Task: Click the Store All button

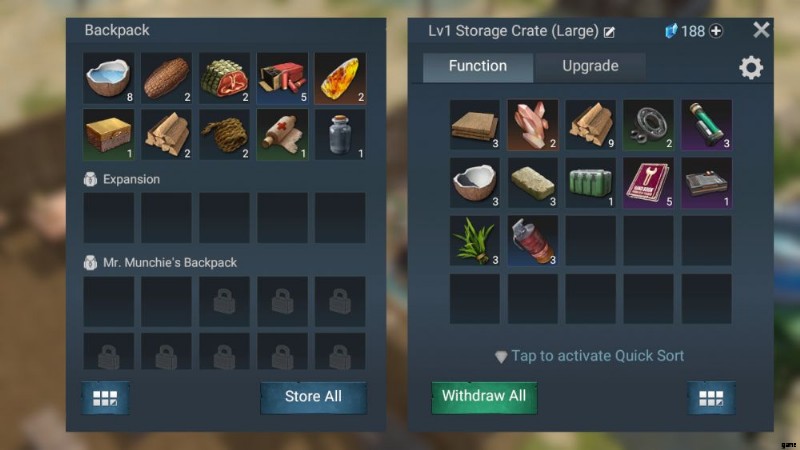Action: tap(313, 397)
